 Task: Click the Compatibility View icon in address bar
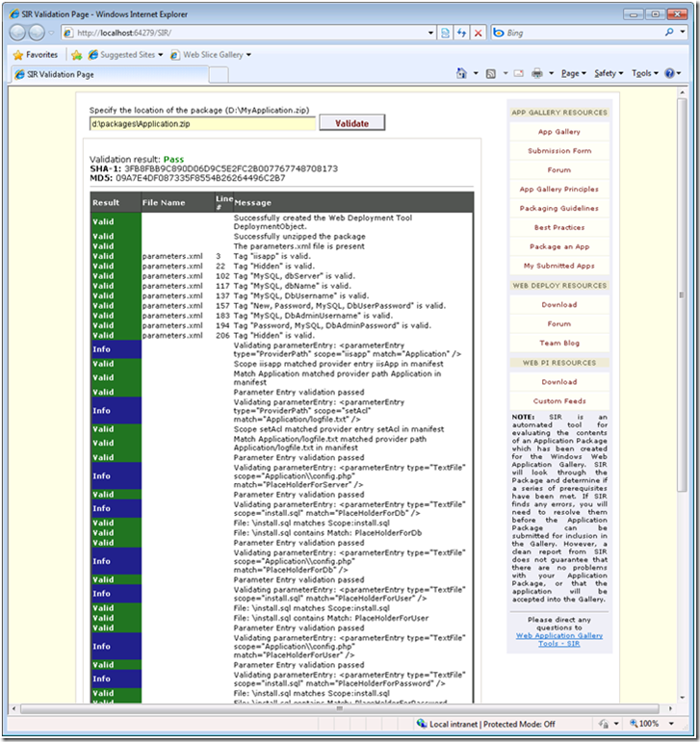pos(445,33)
